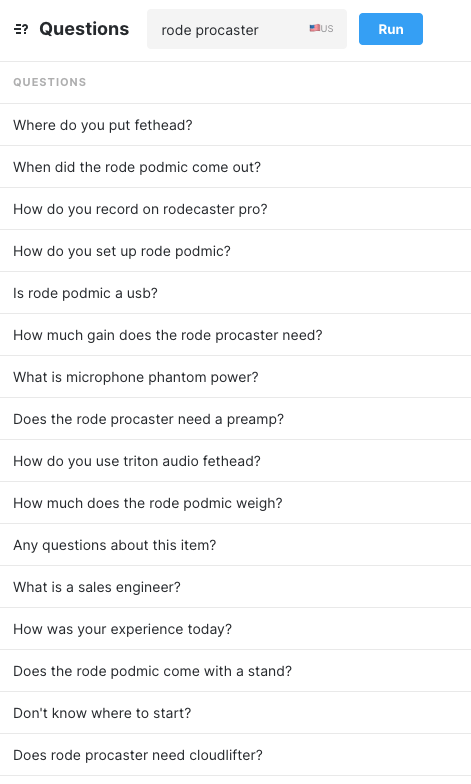Open 'What is a sales engineer?' question
This screenshot has width=471, height=784.
[x=236, y=587]
